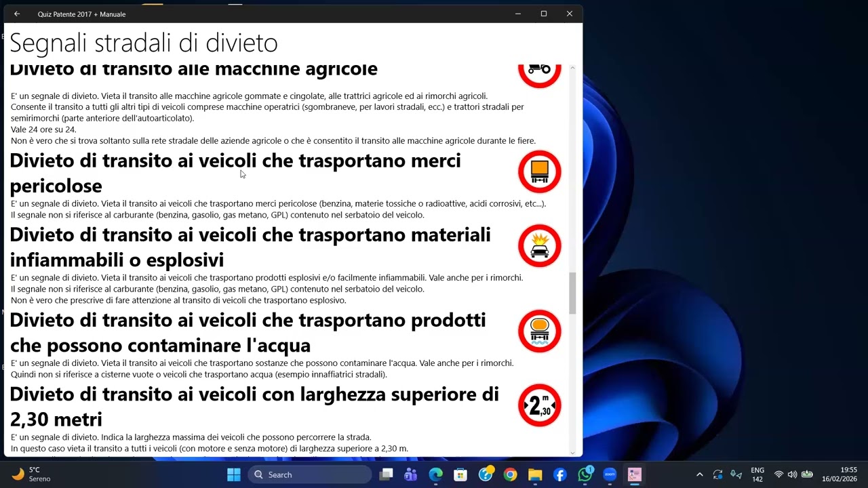Open Task View from the taskbar
The width and height of the screenshot is (868, 488).
(386, 474)
